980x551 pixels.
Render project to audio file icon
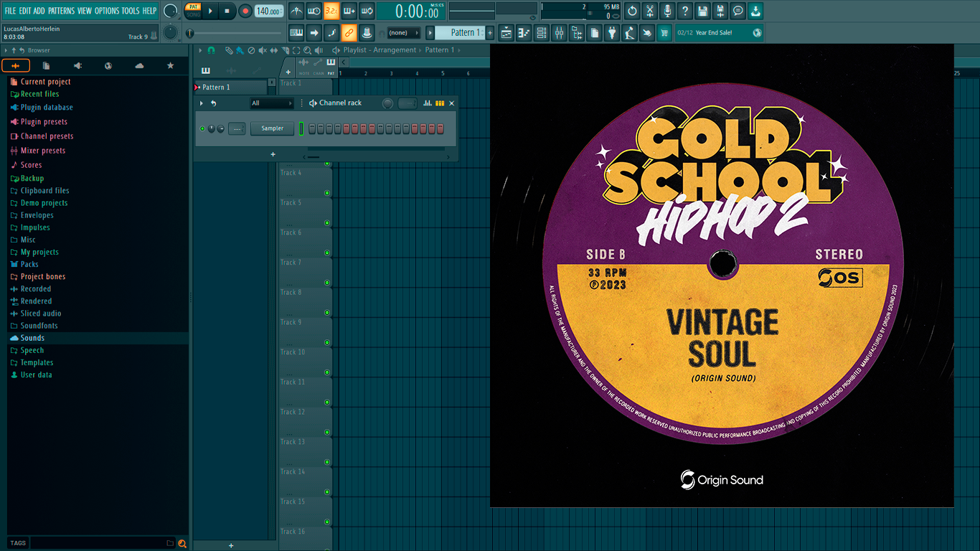720,11
